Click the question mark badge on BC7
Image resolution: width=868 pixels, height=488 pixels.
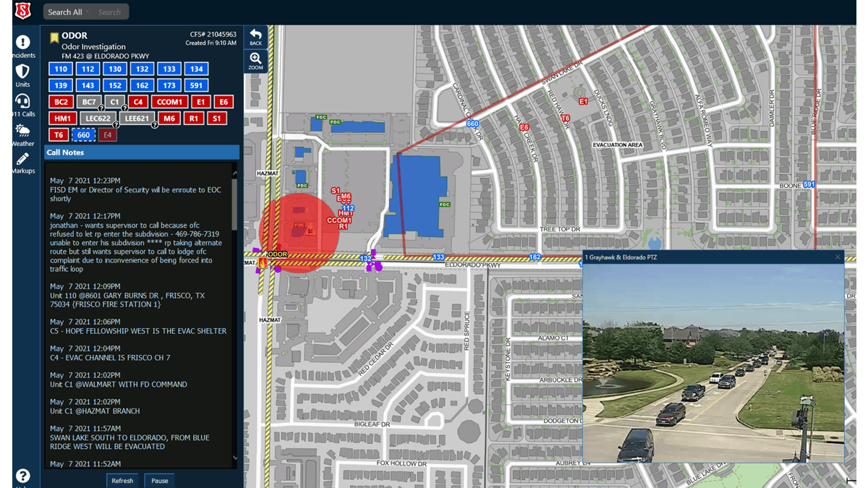[x=101, y=108]
